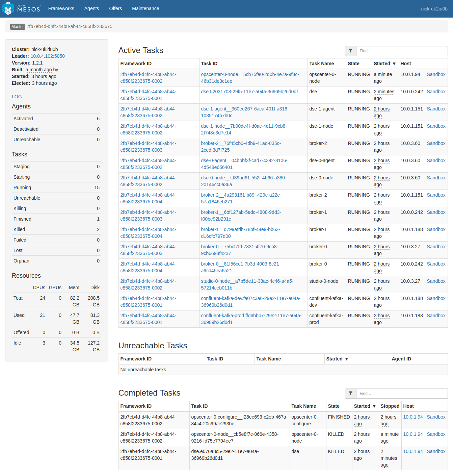Screen dimensions: 453x476
Task: Open the Maintenance page
Action: click(145, 8)
